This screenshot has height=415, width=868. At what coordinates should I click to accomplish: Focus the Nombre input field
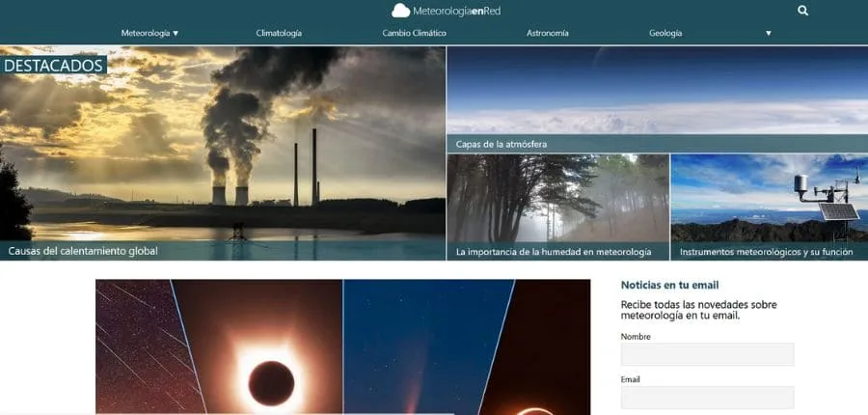(x=707, y=354)
